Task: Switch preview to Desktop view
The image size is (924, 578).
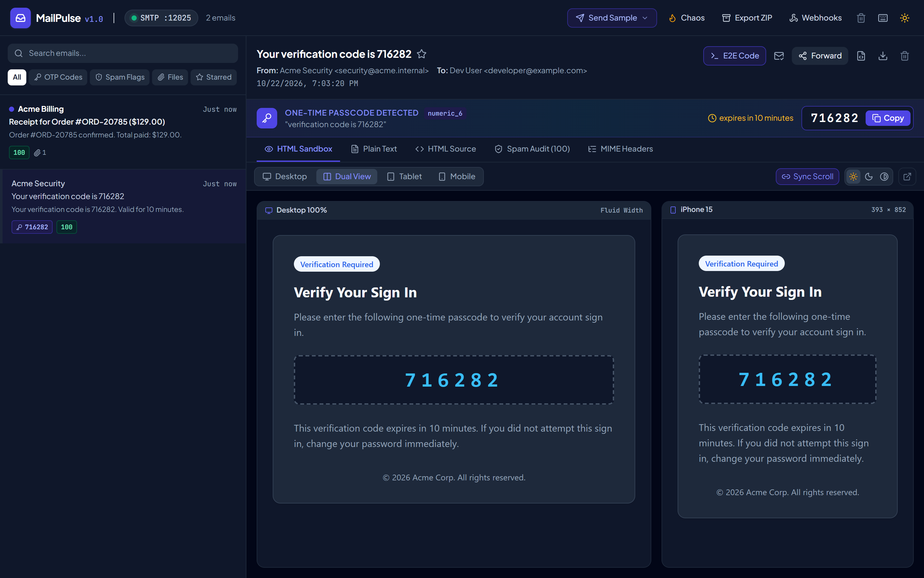Action: (x=285, y=177)
